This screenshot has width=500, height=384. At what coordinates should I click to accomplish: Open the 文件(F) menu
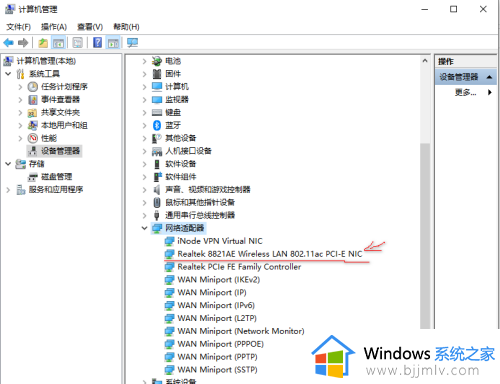click(18, 27)
